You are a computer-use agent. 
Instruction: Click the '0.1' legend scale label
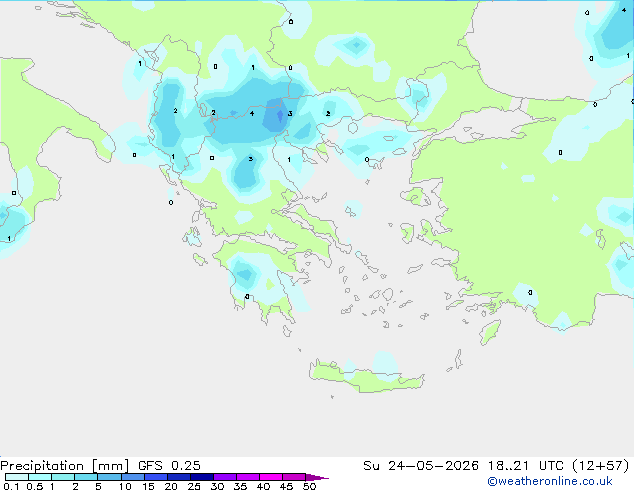point(11,486)
